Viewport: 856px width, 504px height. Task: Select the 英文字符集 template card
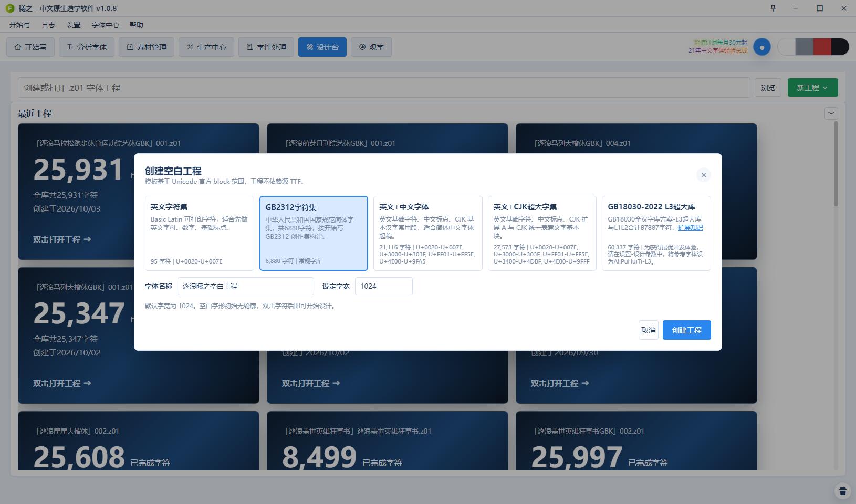[x=200, y=233]
